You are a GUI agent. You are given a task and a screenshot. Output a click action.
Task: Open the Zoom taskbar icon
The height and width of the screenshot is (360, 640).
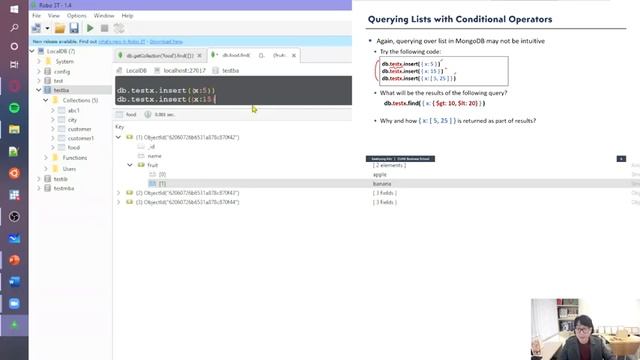pos(14,303)
